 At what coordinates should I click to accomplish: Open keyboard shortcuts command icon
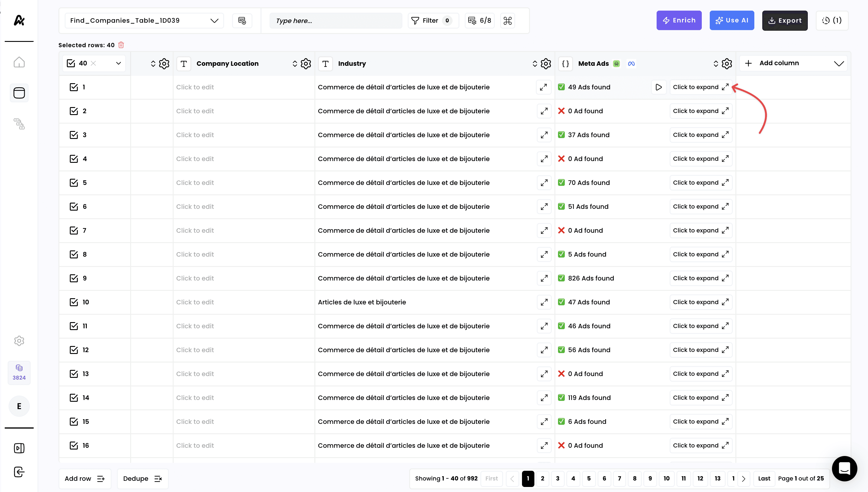click(507, 21)
